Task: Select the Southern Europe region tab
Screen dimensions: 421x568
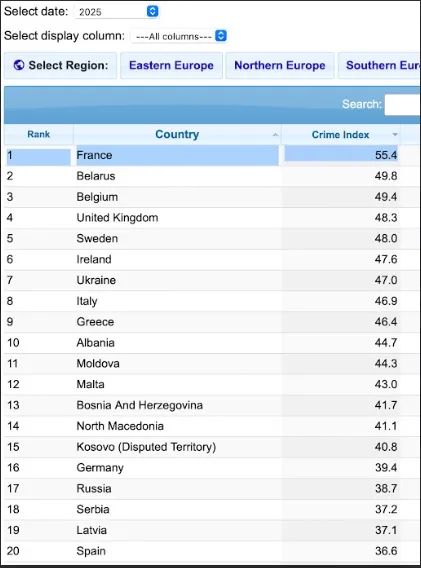Action: point(379,66)
